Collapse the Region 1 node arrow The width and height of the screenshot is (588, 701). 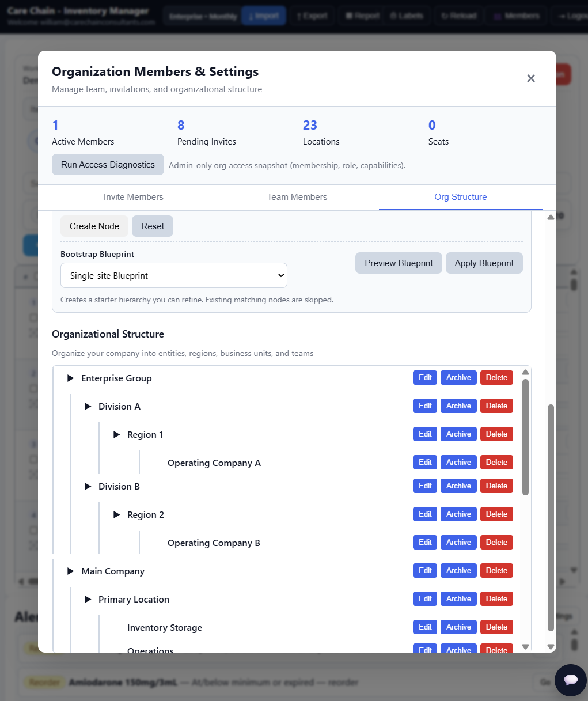pyautogui.click(x=117, y=435)
